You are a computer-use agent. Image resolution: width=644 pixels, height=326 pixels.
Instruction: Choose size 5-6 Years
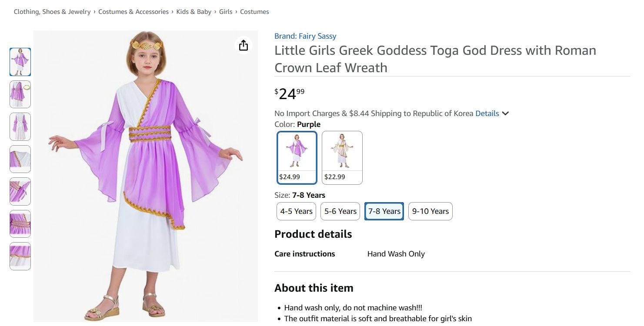pyautogui.click(x=340, y=211)
